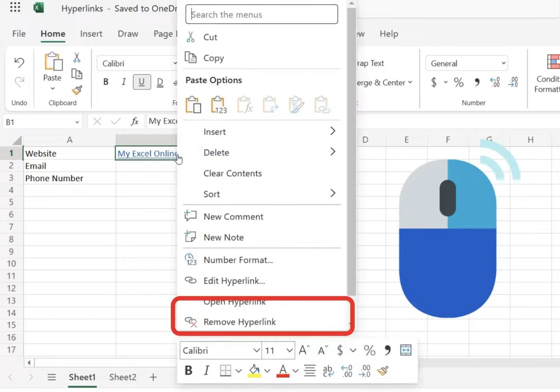Click the My Excel Online hyperlink cell
560x392 pixels.
pyautogui.click(x=147, y=154)
